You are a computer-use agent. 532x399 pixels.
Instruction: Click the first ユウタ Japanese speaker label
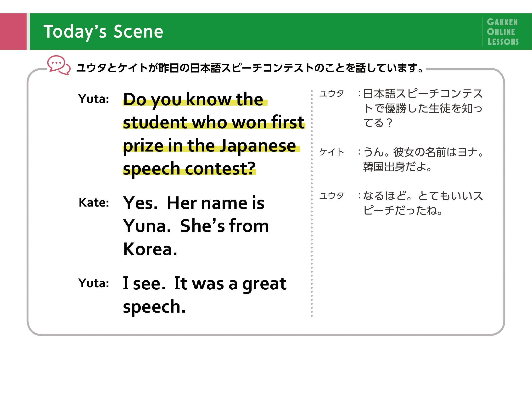(332, 94)
